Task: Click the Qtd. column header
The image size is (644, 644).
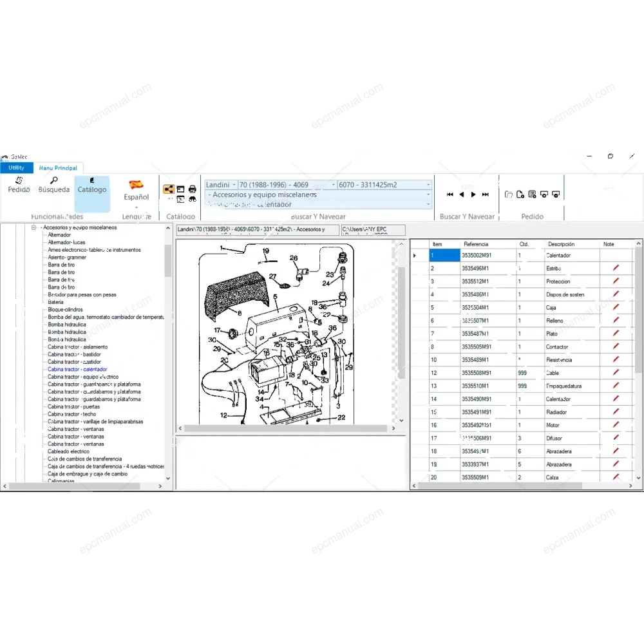Action: [530, 244]
